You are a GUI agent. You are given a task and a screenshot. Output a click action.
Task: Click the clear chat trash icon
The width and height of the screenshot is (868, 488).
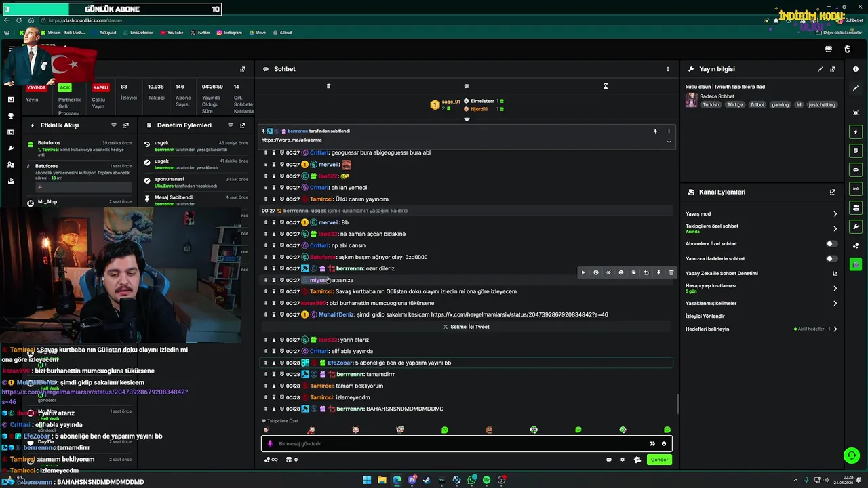click(x=328, y=86)
